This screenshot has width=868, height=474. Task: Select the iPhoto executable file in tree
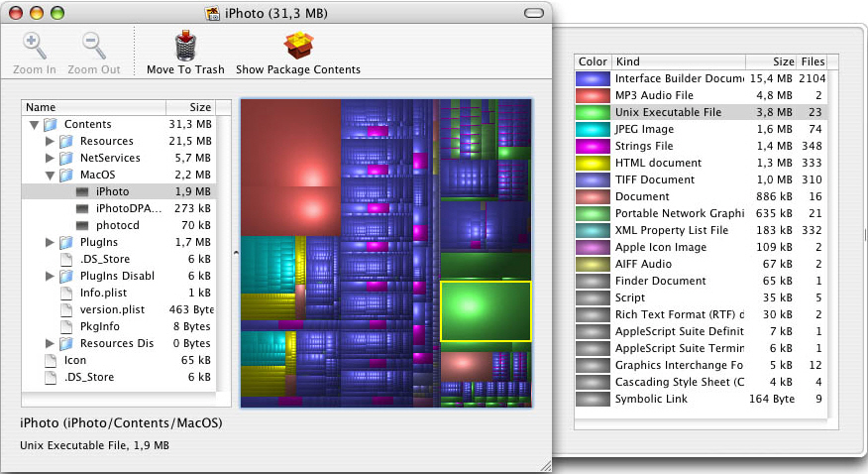coord(112,191)
